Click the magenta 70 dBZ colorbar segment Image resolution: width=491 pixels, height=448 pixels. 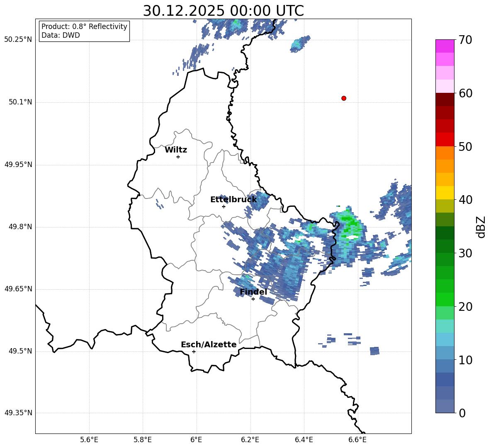[x=445, y=46]
